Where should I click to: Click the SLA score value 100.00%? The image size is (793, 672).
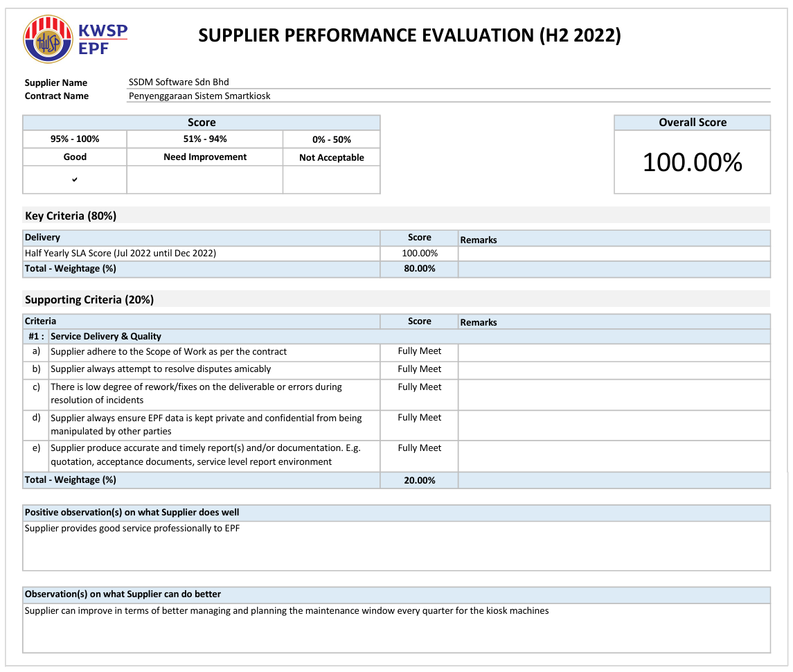tap(419, 254)
